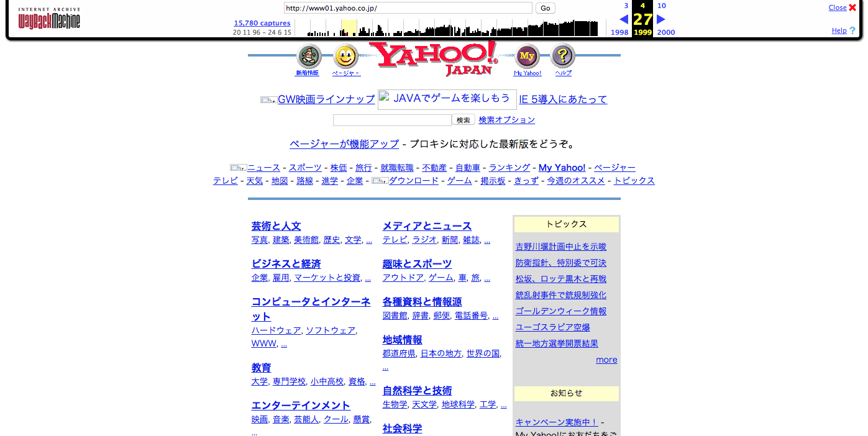
Task: Open the 芸能人 subcategory link
Action: [x=306, y=419]
